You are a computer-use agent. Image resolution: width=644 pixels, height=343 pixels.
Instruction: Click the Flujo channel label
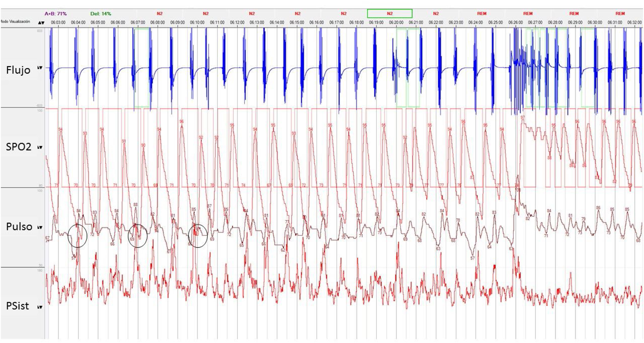(x=18, y=70)
